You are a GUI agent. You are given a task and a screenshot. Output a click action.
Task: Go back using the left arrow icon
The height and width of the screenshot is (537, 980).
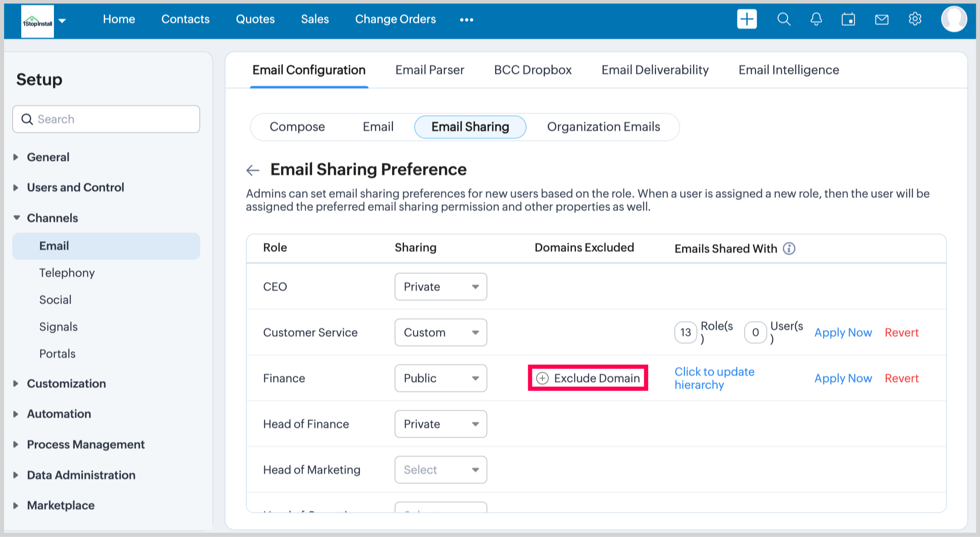253,170
